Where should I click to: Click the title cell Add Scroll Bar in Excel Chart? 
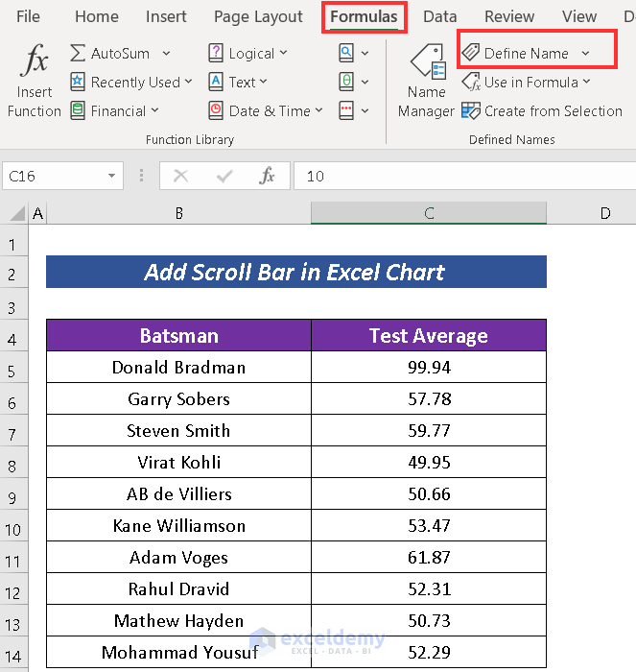coord(296,272)
